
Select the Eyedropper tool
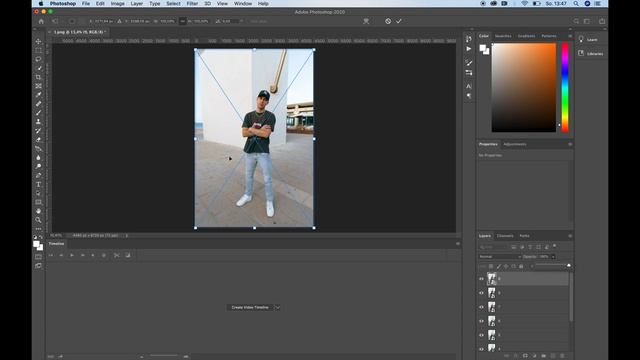[38, 95]
